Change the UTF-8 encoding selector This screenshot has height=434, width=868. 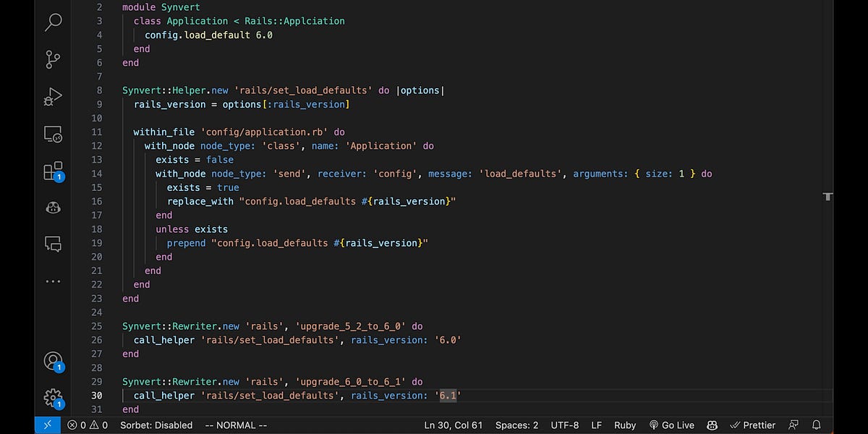pos(564,425)
